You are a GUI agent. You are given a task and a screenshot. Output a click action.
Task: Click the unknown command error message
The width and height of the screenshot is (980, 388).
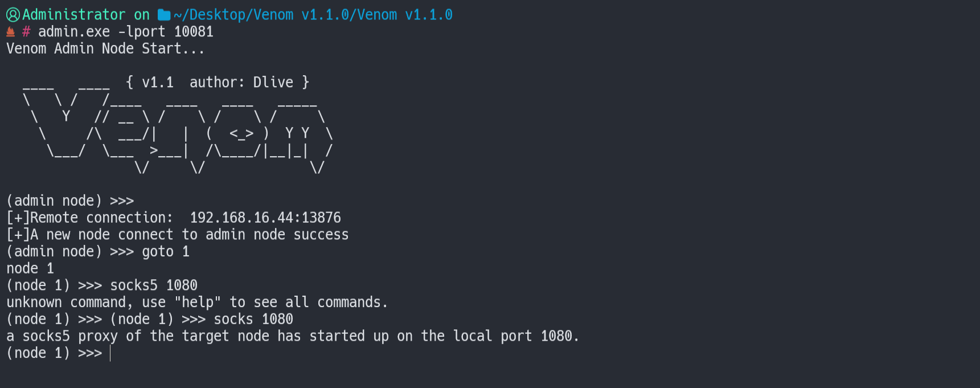[196, 303]
